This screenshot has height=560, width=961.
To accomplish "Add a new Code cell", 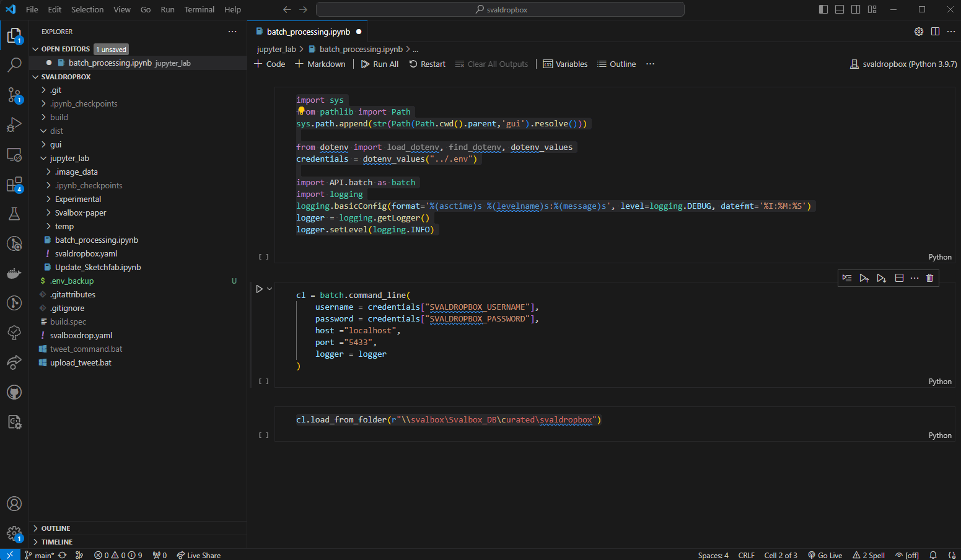I will 270,64.
